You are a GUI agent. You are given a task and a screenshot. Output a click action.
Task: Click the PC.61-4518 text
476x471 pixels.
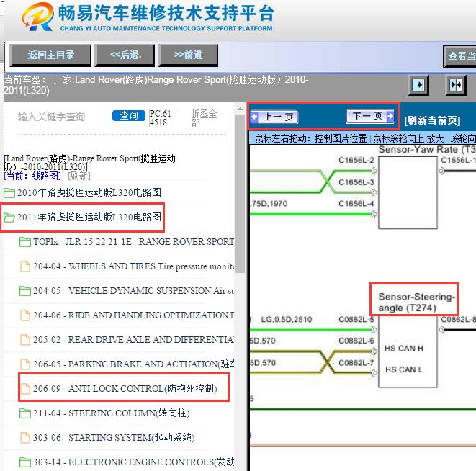161,118
